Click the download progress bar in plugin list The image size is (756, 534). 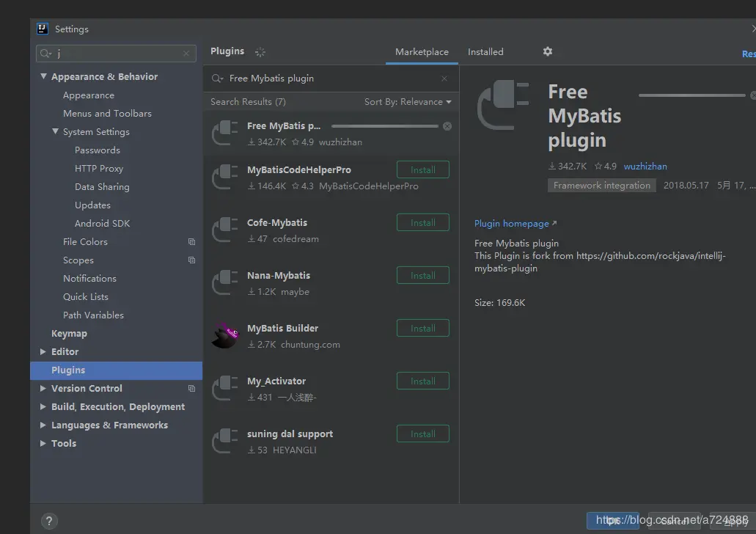tap(385, 126)
